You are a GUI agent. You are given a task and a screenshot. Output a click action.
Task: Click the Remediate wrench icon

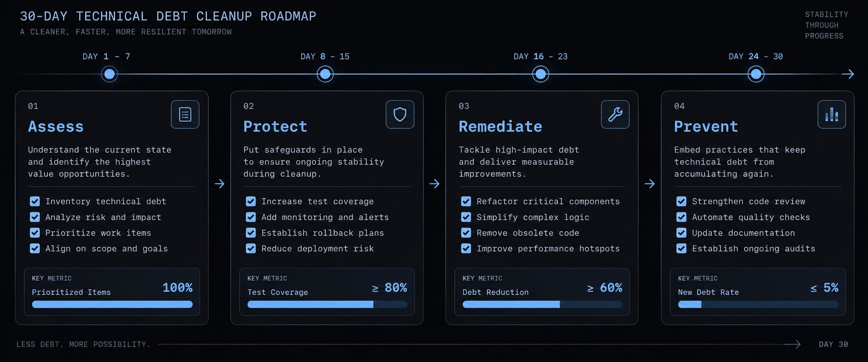pyautogui.click(x=615, y=115)
